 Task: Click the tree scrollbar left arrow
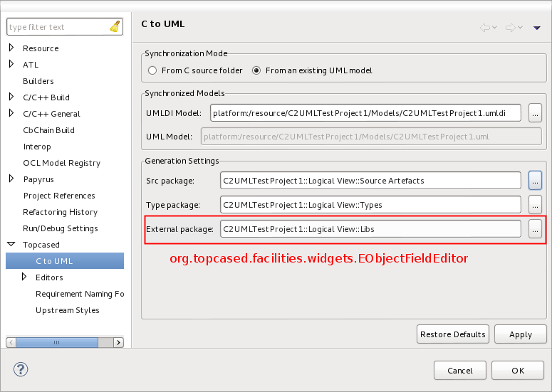[x=11, y=342]
